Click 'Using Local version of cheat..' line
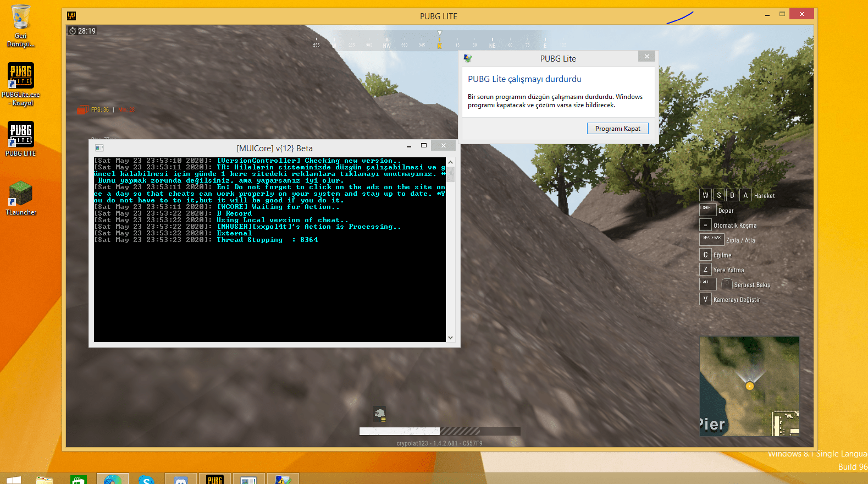Viewport: 868px width, 484px height. [x=222, y=220]
